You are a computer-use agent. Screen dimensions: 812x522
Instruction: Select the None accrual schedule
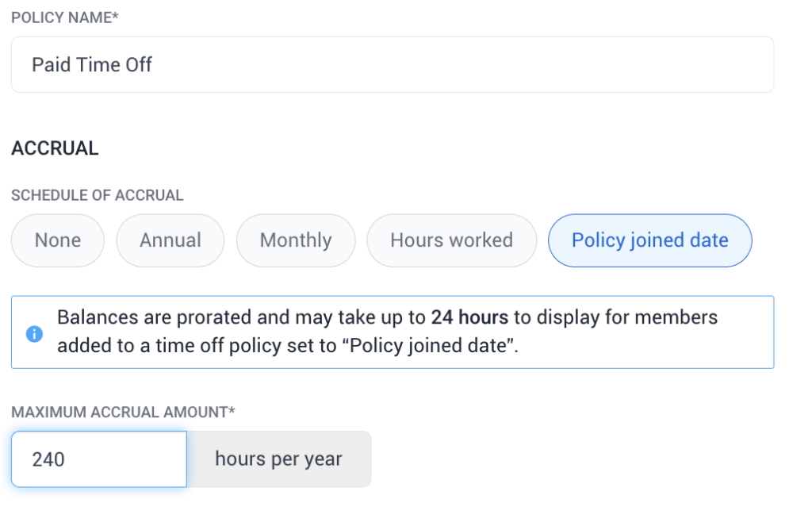coord(57,240)
